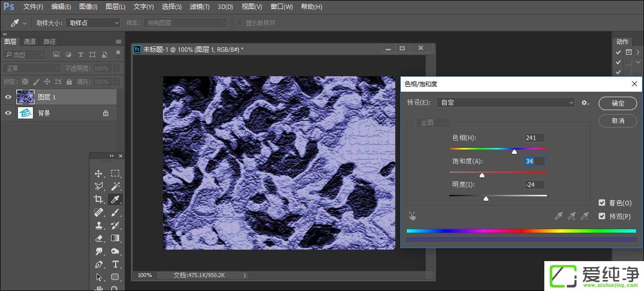Image resolution: width=644 pixels, height=291 pixels.
Task: Pick the Clone Stamp tool
Action: pyautogui.click(x=99, y=225)
